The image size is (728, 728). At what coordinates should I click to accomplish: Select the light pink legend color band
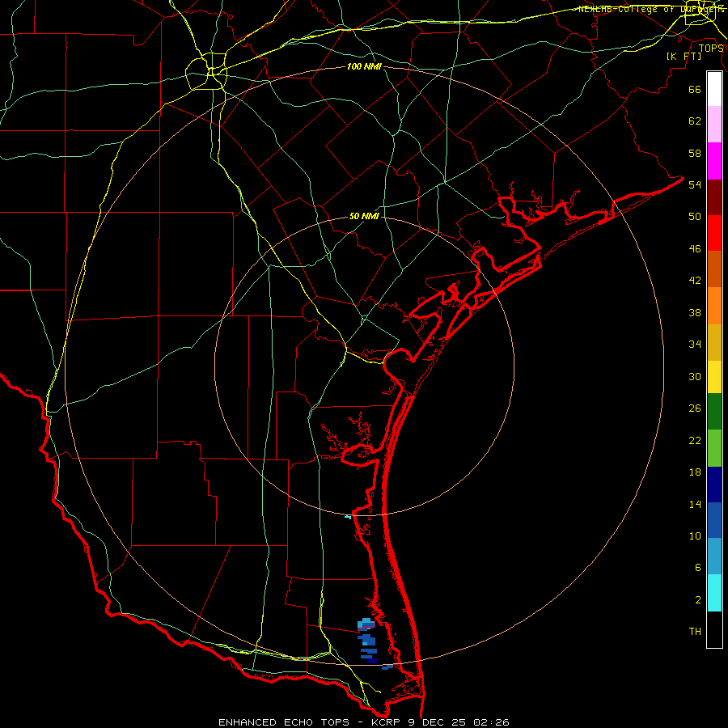714,124
